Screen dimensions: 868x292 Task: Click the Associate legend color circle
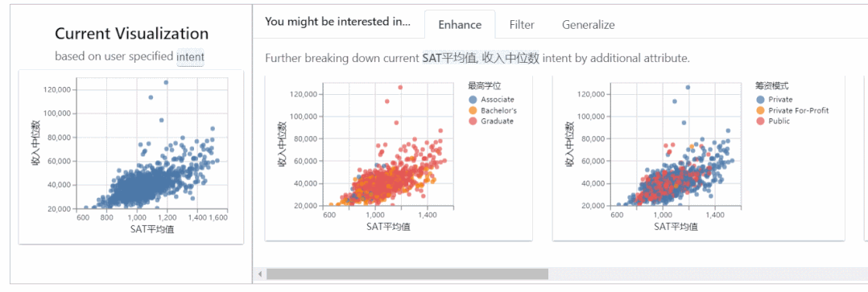pos(472,100)
